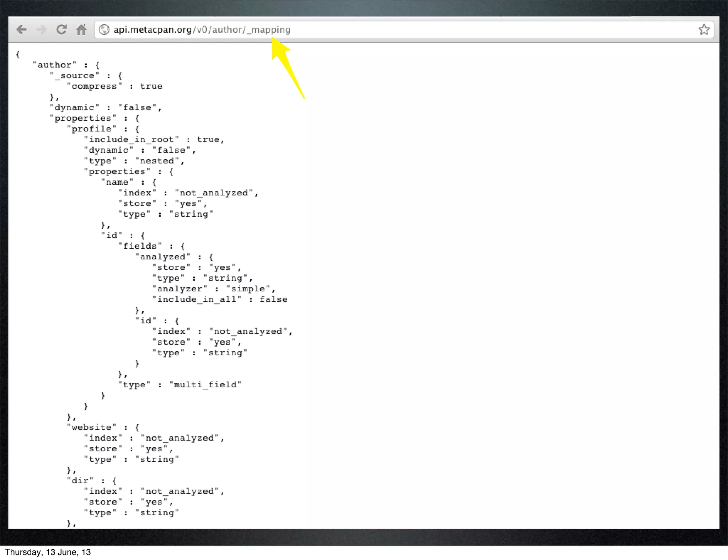Click the "include_in_root" property line
728x560 pixels.
tap(154, 140)
